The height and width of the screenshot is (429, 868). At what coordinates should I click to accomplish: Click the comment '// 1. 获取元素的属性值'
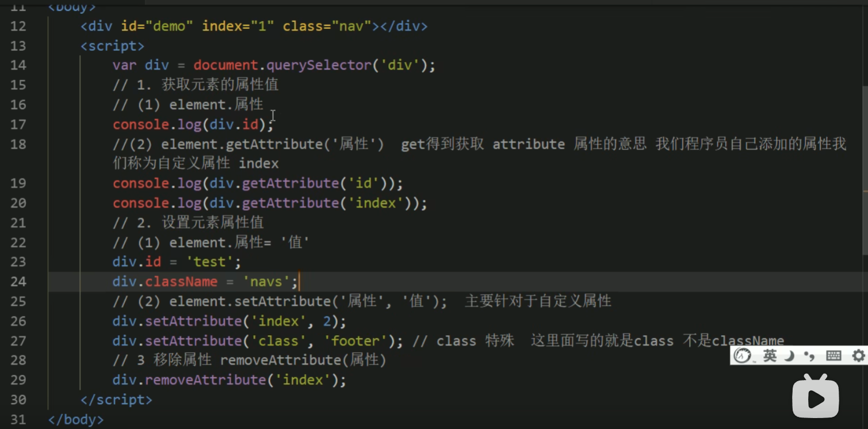(196, 85)
